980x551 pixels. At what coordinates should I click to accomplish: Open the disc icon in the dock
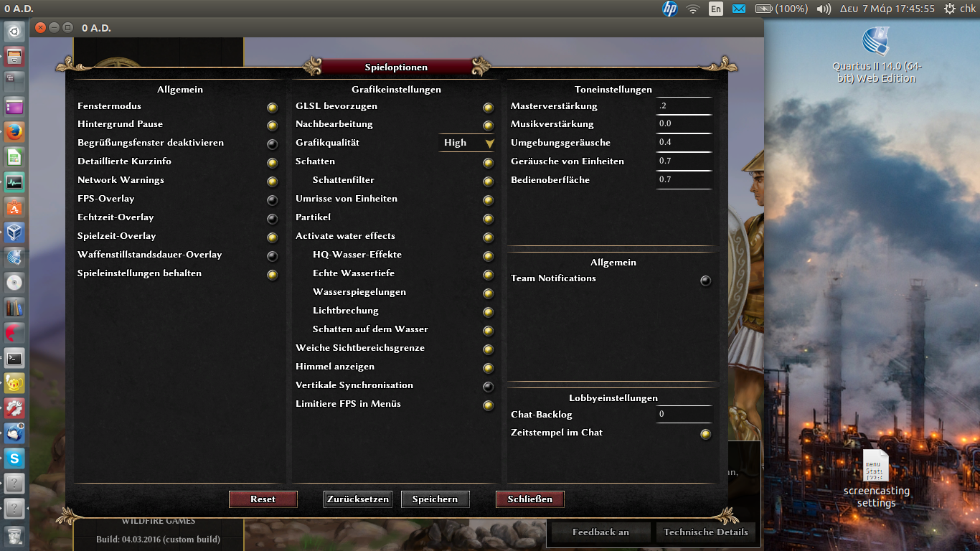(14, 283)
